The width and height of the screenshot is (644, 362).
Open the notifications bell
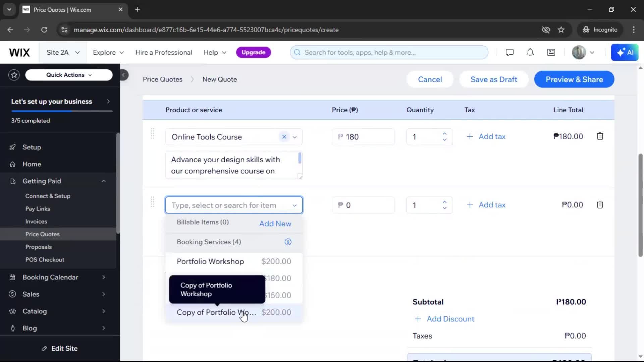click(x=530, y=52)
